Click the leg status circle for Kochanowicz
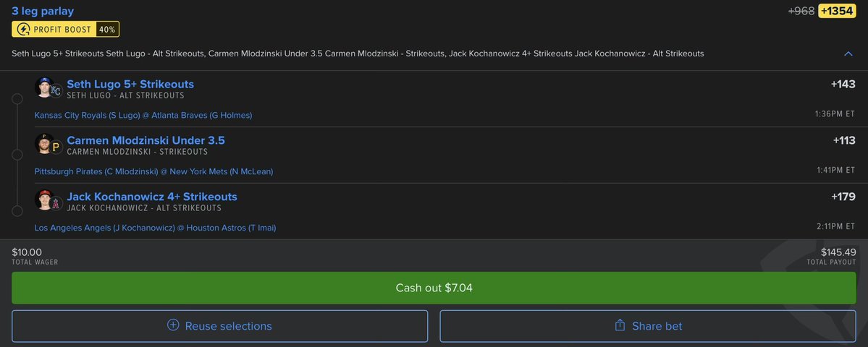 click(x=17, y=212)
